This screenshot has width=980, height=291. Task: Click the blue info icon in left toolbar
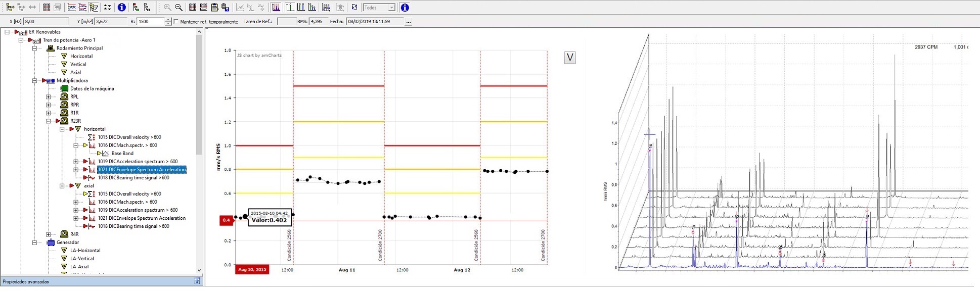coord(121,8)
